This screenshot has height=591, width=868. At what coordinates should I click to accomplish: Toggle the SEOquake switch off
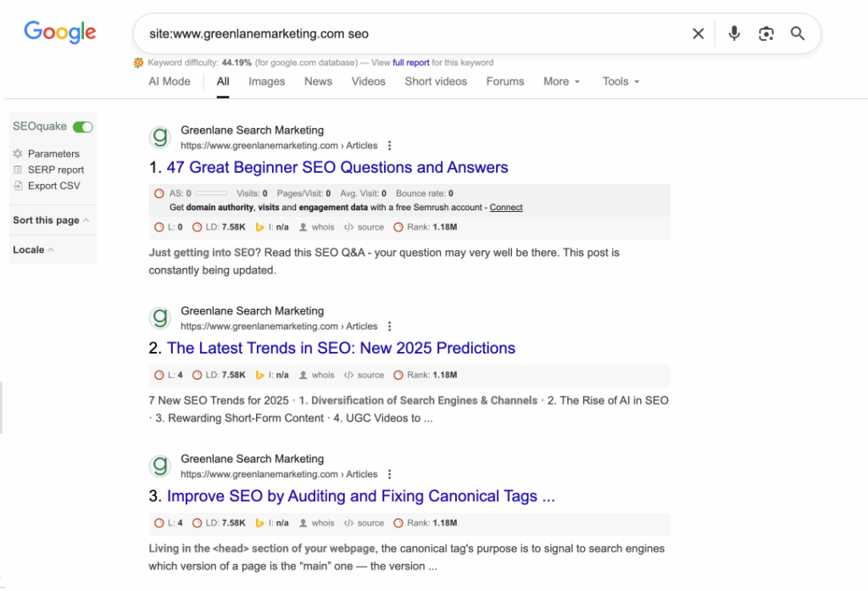point(82,126)
